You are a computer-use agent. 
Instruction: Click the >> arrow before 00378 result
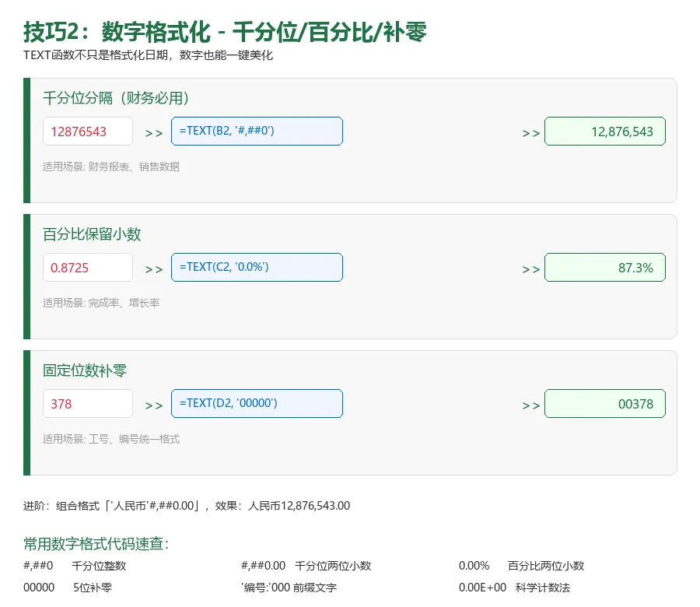(531, 405)
